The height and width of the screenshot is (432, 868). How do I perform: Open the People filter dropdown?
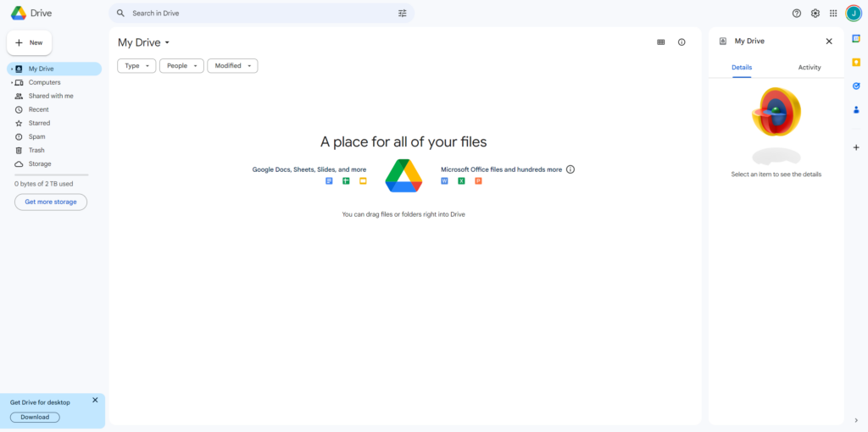(x=181, y=66)
